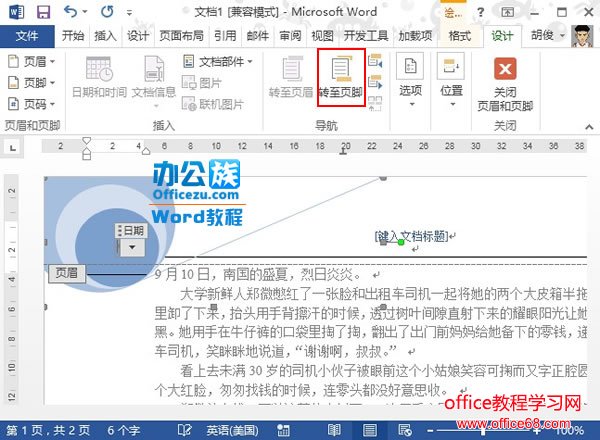Viewport: 600px width, 440px height.
Task: Open the user account 胡俊 dropdown
Action: [548, 36]
